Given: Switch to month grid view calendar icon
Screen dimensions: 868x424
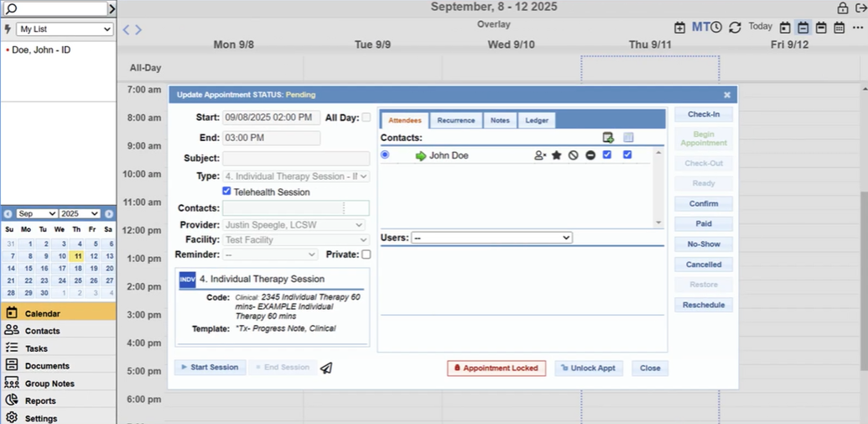Looking at the screenshot, I should (x=839, y=27).
